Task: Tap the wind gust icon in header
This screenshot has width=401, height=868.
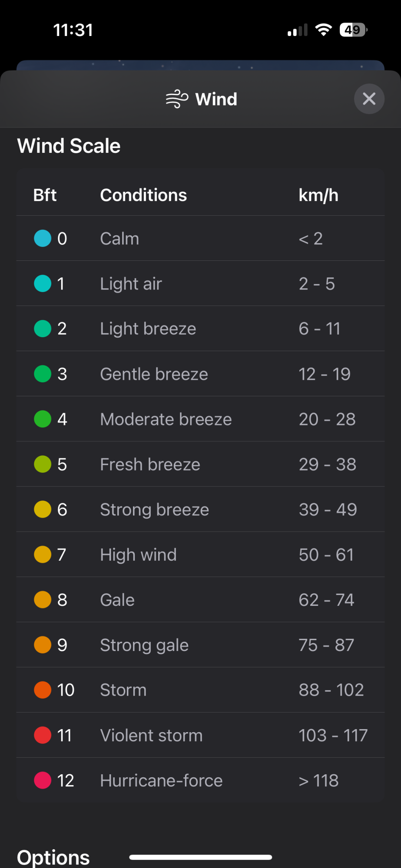Action: [177, 99]
